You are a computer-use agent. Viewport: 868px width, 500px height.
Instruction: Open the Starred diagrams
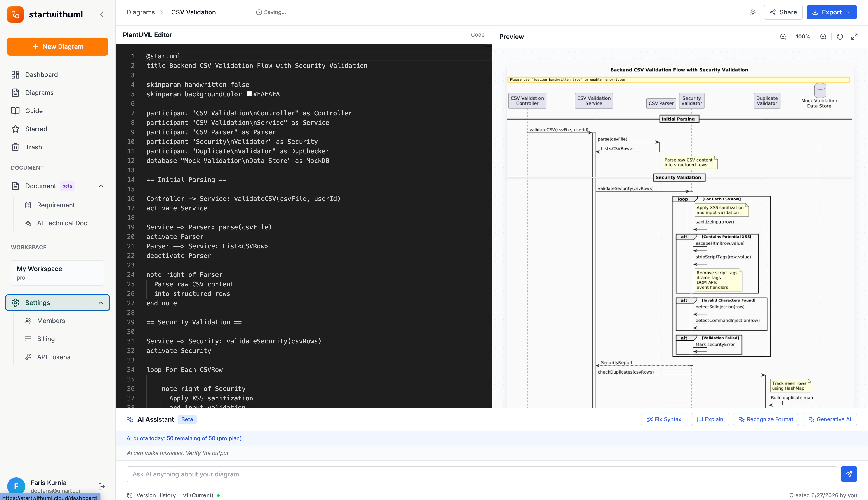(x=58, y=129)
